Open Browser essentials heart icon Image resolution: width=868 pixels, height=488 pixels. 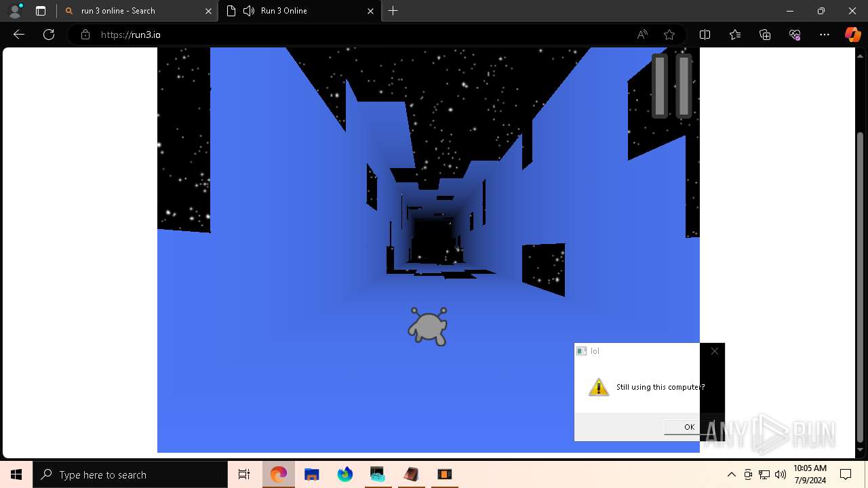795,35
